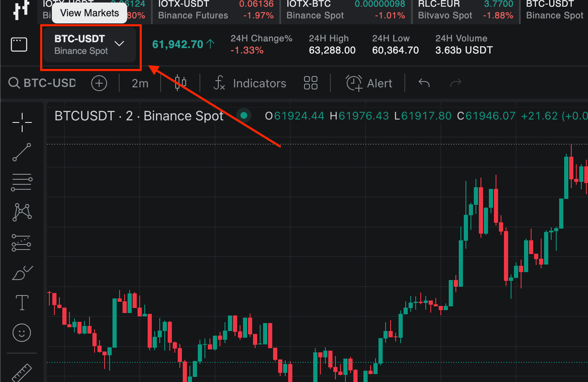Select the horizontal lines Fibonacci tool
588x382 pixels.
click(x=22, y=182)
